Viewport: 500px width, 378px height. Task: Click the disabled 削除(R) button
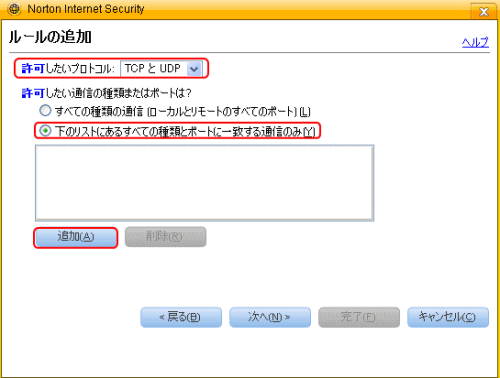tap(166, 237)
